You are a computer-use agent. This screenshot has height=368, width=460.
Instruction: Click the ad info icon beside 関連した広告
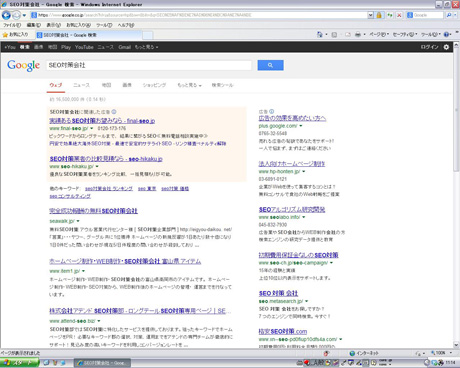click(114, 112)
